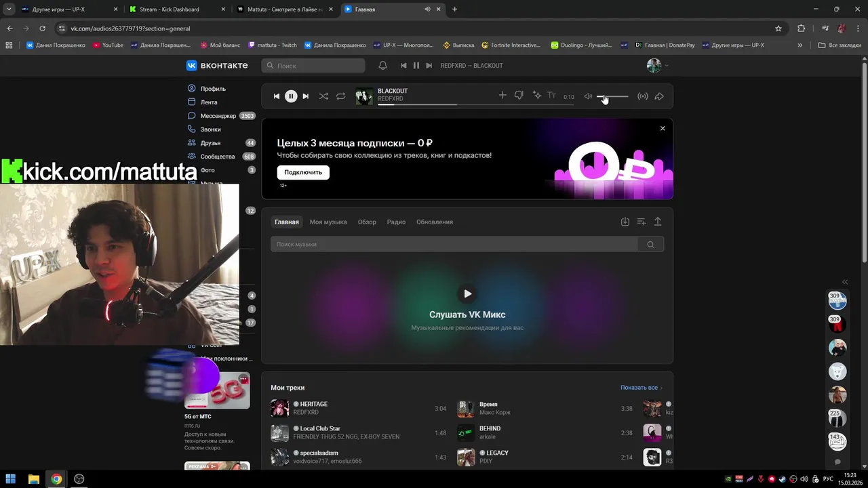Image resolution: width=868 pixels, height=488 pixels.
Task: Open YouTube bookmark in bookmarks bar
Action: click(108, 45)
